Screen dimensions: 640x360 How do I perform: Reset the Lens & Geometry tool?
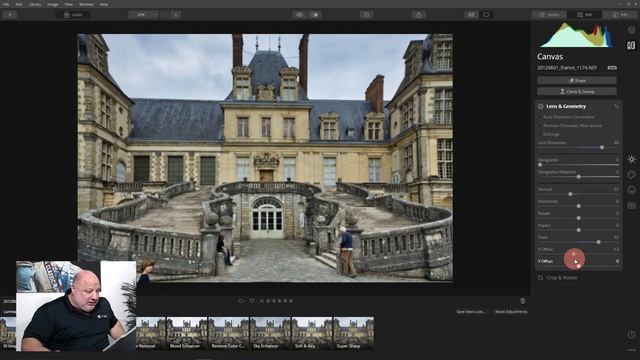point(616,107)
